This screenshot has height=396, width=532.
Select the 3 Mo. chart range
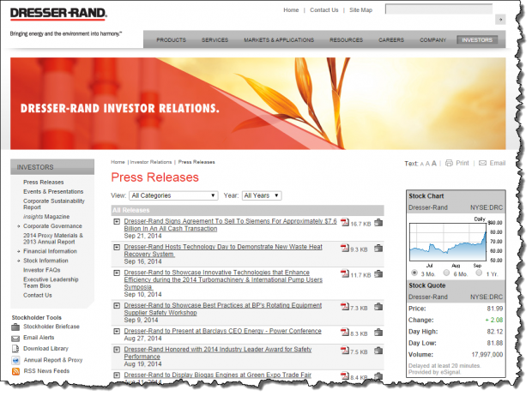(x=416, y=273)
